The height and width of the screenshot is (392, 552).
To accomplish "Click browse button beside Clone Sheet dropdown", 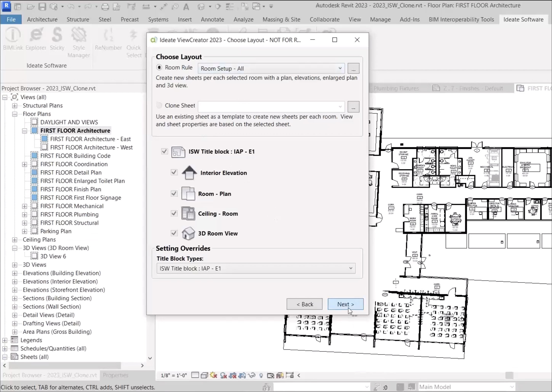I will pyautogui.click(x=353, y=107).
